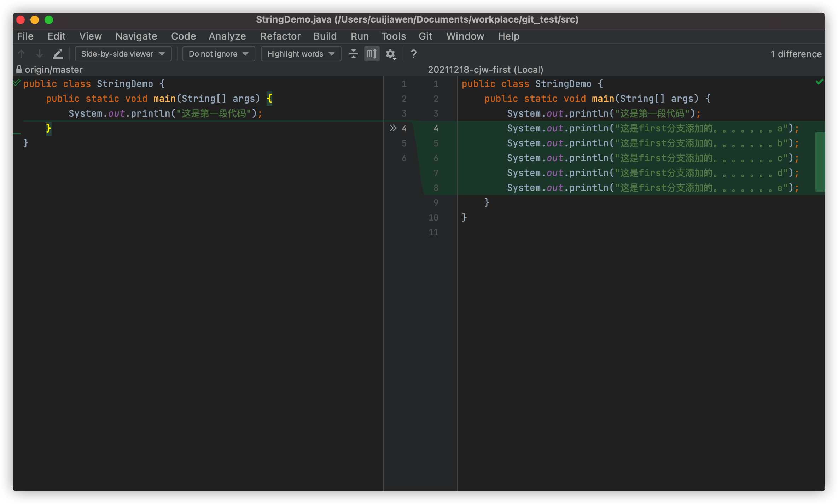Open the diff settings gear icon
The width and height of the screenshot is (838, 504).
click(390, 54)
